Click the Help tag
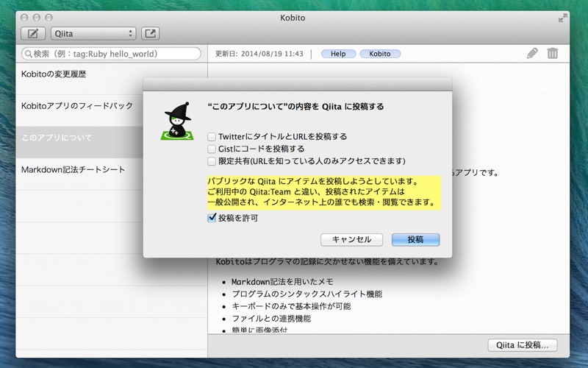The image size is (588, 368). 338,54
